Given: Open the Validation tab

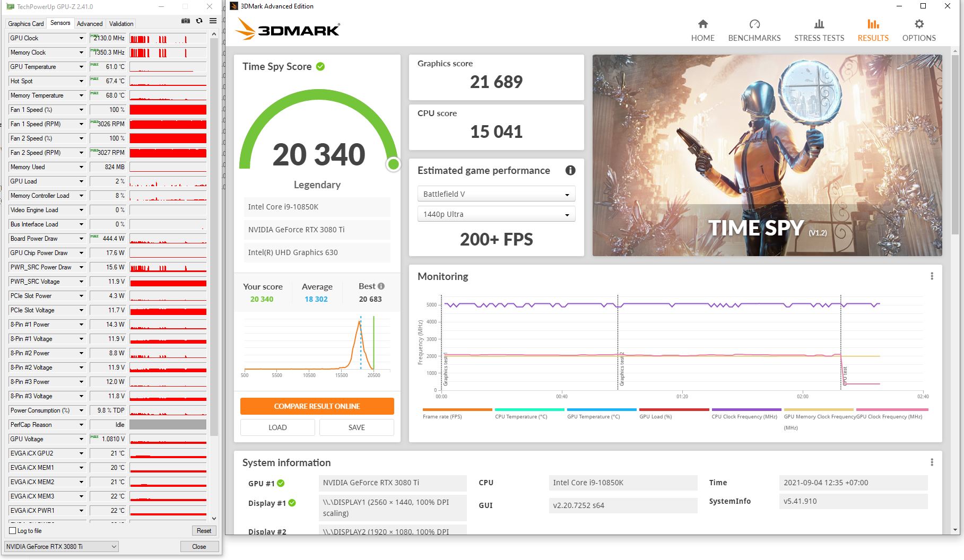Looking at the screenshot, I should pyautogui.click(x=121, y=24).
